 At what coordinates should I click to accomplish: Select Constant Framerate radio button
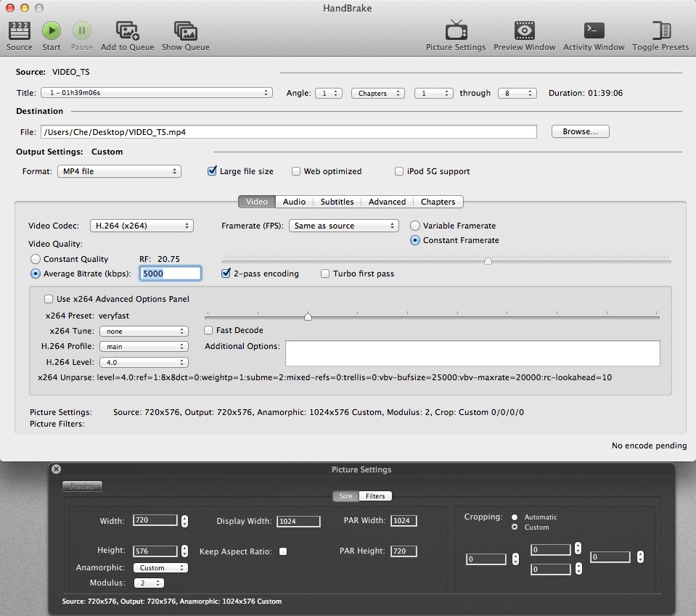415,240
